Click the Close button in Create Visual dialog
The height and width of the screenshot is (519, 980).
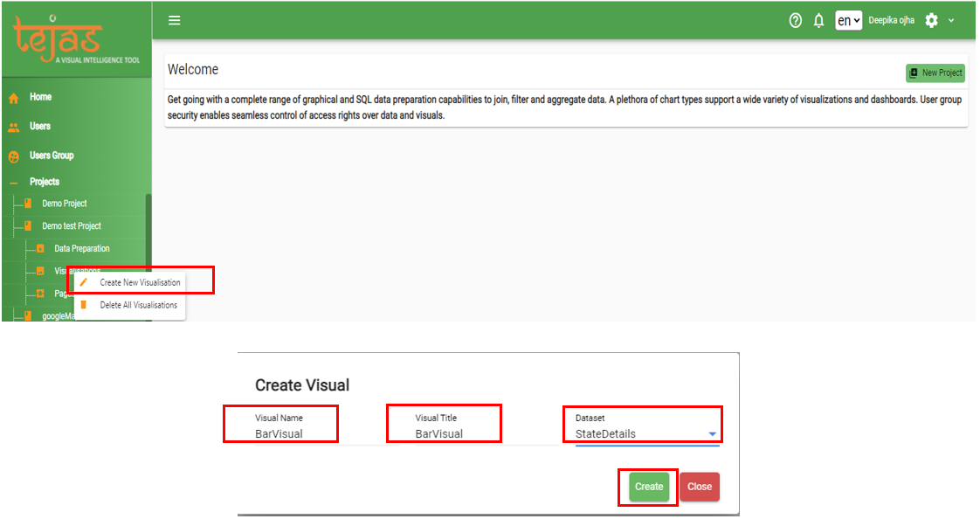699,487
